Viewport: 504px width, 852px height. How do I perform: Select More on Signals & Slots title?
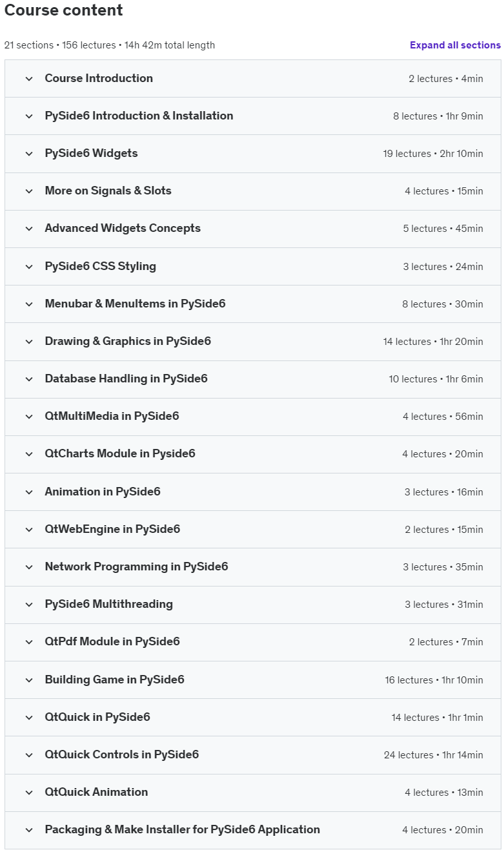(x=108, y=191)
